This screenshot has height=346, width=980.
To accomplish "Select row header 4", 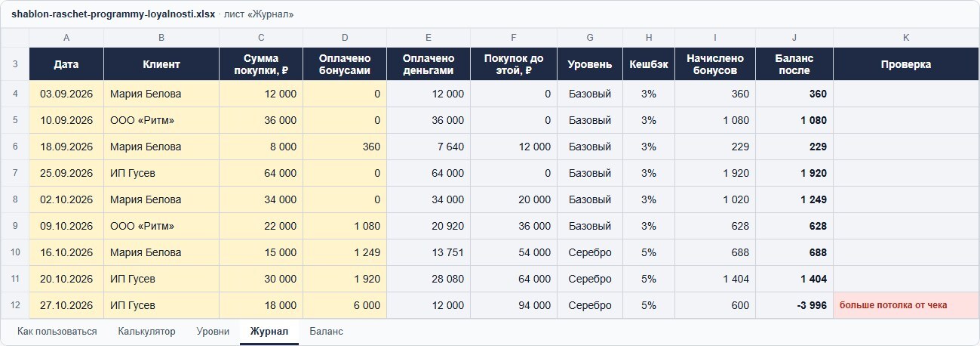I will pyautogui.click(x=15, y=94).
